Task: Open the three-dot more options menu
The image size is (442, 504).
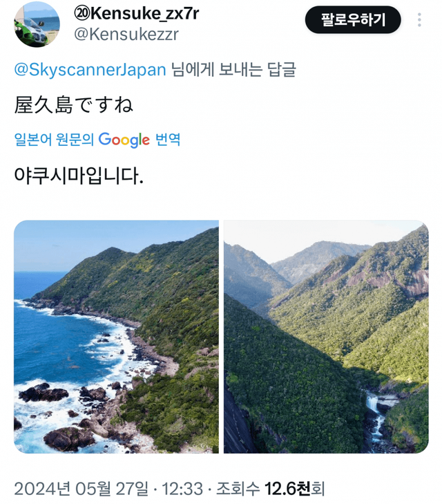Action: click(419, 20)
